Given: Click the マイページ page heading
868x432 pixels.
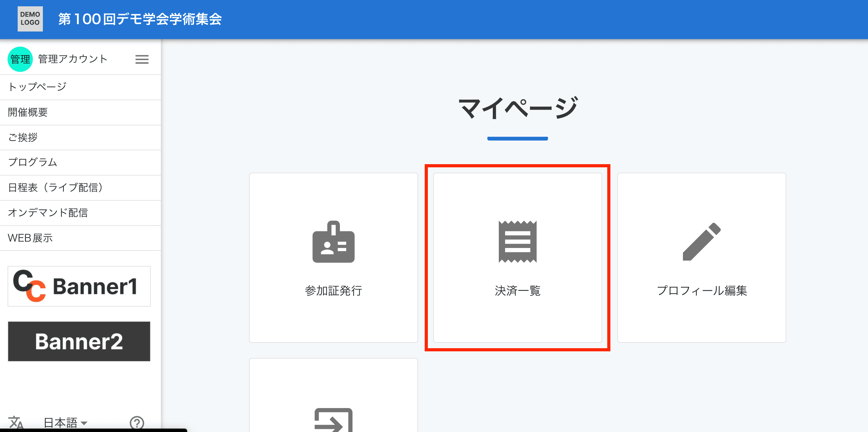Looking at the screenshot, I should 518,108.
